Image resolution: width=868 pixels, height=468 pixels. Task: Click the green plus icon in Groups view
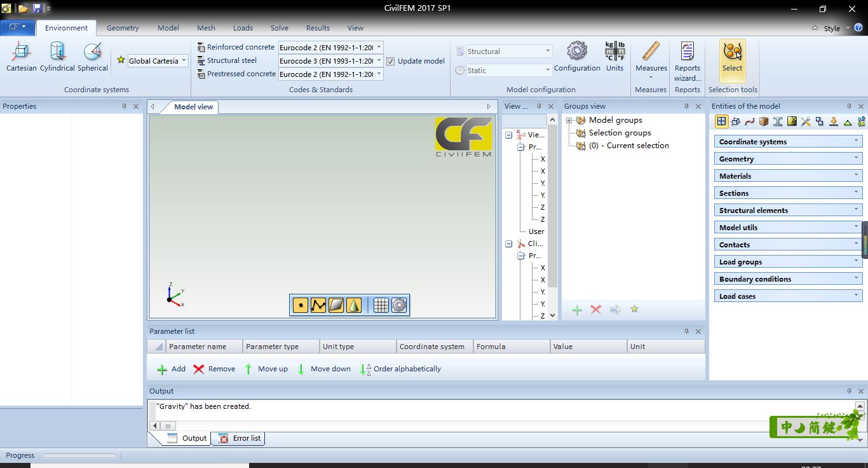pos(577,310)
